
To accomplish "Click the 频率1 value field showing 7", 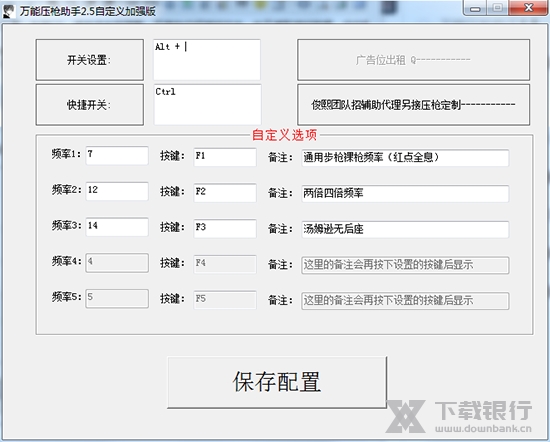I will tap(117, 155).
